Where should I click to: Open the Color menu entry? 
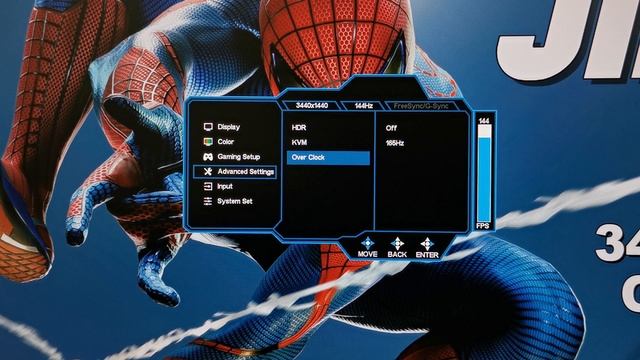(225, 142)
